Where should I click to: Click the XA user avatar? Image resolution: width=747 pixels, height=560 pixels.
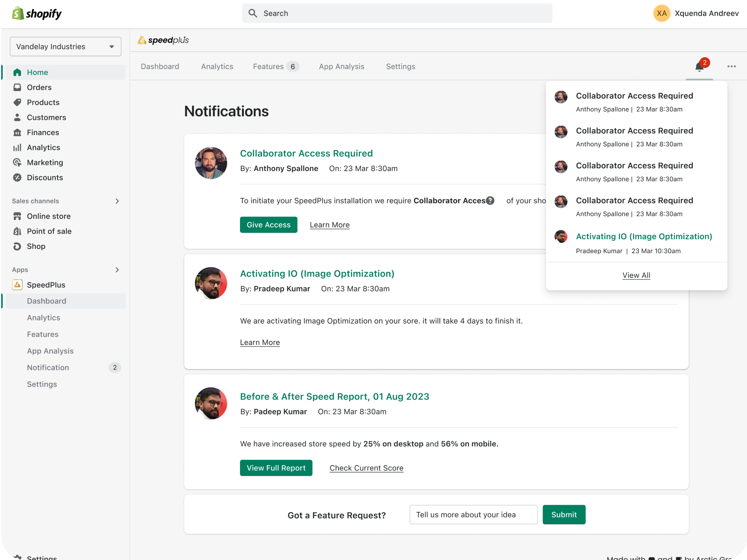(x=662, y=13)
